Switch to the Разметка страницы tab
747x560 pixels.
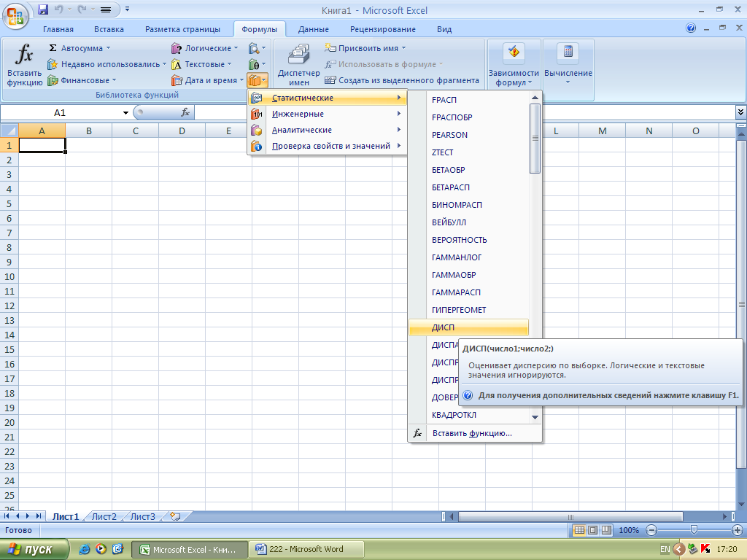coord(182,29)
